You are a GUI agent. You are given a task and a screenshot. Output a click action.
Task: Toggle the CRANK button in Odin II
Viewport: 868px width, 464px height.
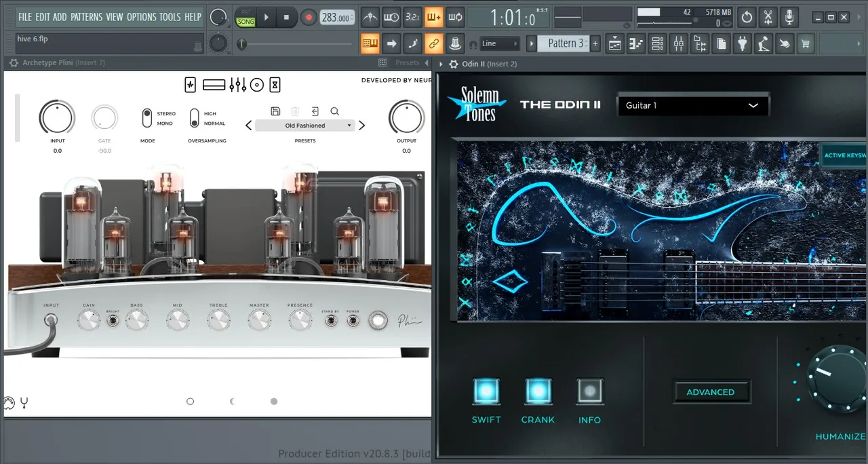point(538,391)
